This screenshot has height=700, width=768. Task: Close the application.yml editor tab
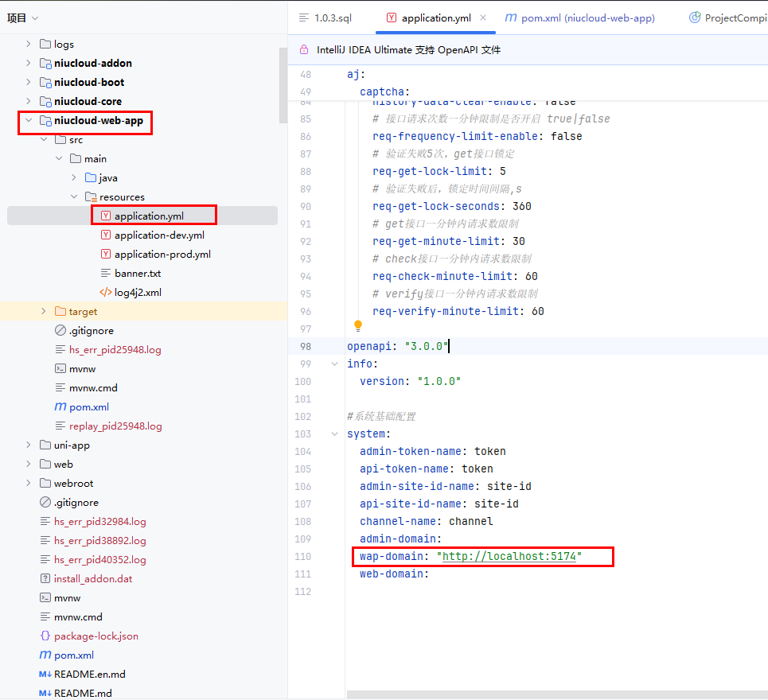pyautogui.click(x=483, y=17)
